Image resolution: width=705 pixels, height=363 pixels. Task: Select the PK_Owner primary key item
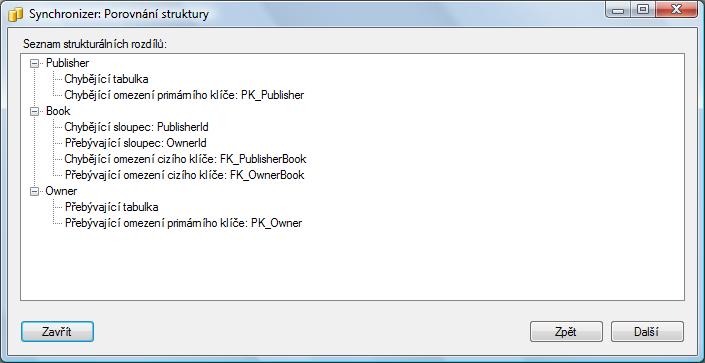pos(183,223)
